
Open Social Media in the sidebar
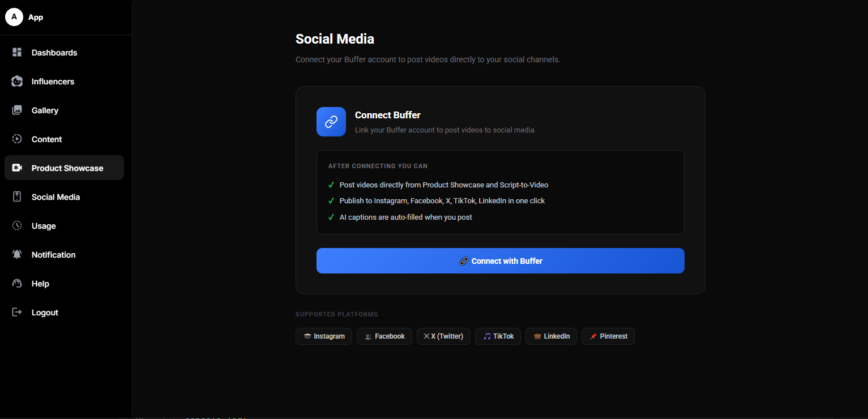coord(64,197)
